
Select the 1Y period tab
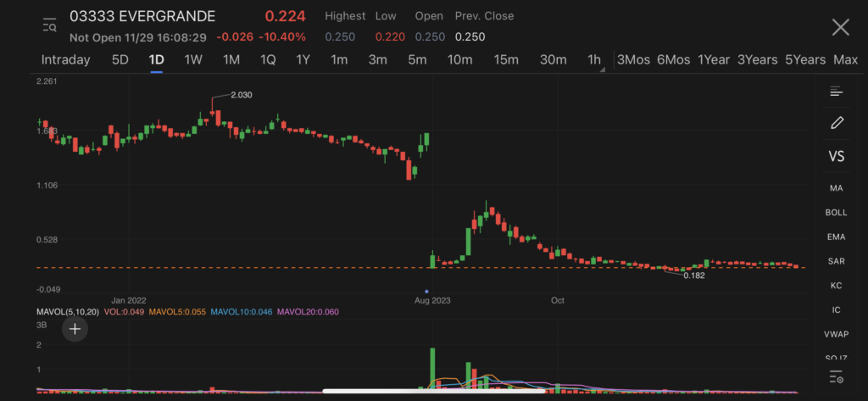tap(303, 60)
